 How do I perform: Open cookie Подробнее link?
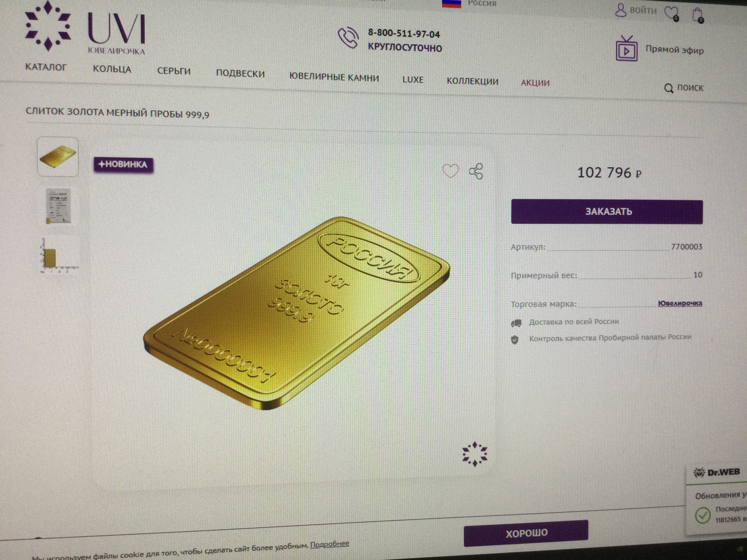point(330,544)
